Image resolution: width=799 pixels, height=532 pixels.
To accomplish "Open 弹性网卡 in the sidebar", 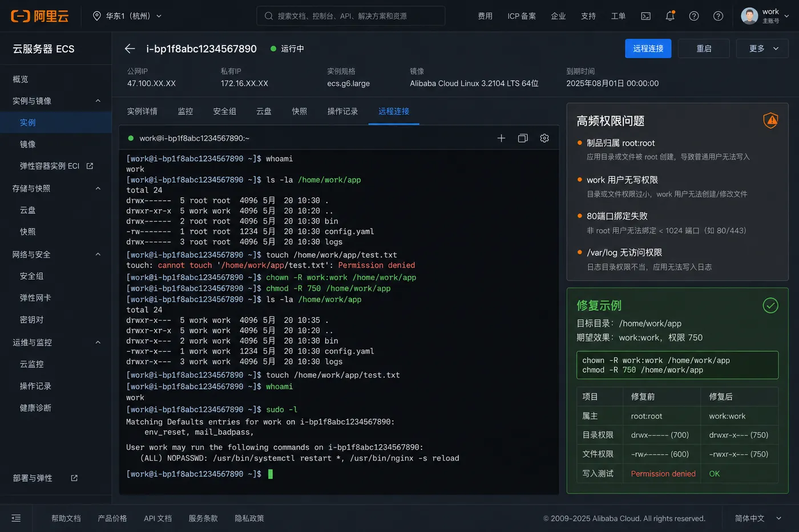I will tap(35, 298).
